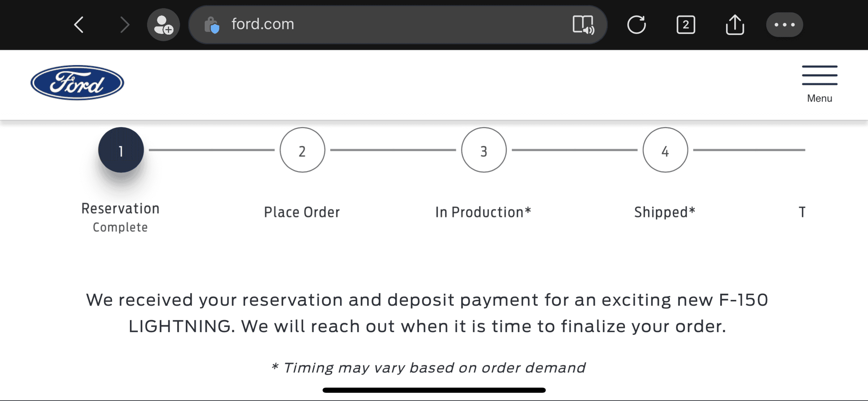Tap the privacy lock shield icon

click(x=212, y=25)
